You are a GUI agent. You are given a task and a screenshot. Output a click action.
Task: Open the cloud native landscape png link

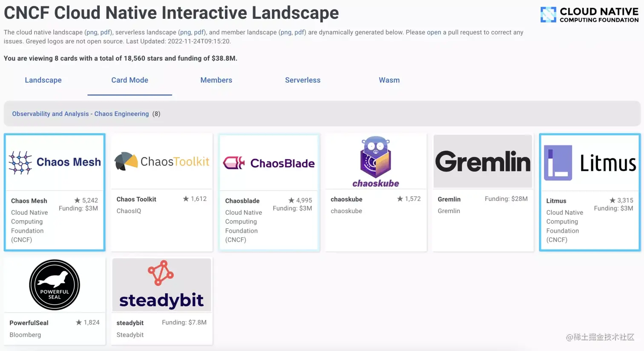(92, 32)
